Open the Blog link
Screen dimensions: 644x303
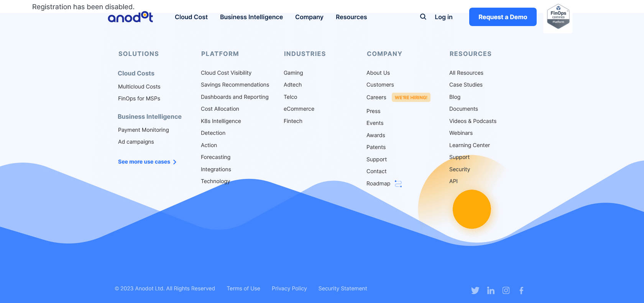[x=455, y=97]
